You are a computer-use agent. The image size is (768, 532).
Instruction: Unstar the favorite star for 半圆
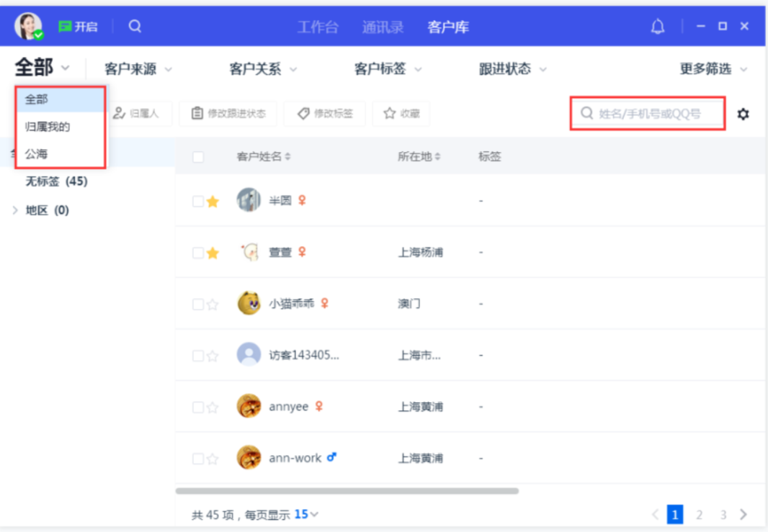pos(212,201)
